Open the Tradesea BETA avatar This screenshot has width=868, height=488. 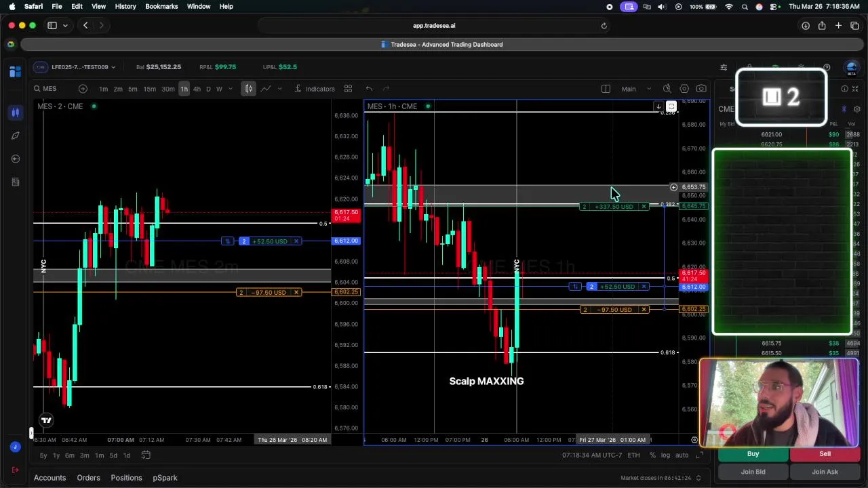852,68
